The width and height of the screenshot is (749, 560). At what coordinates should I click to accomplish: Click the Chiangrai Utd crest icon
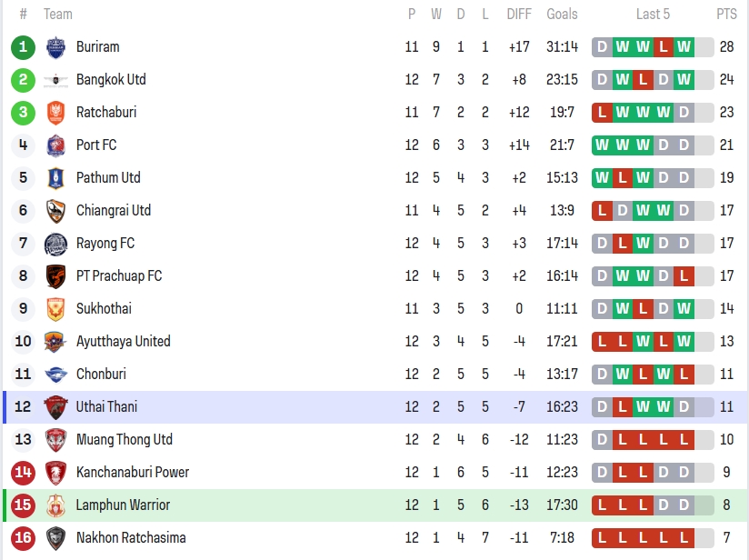(x=55, y=211)
